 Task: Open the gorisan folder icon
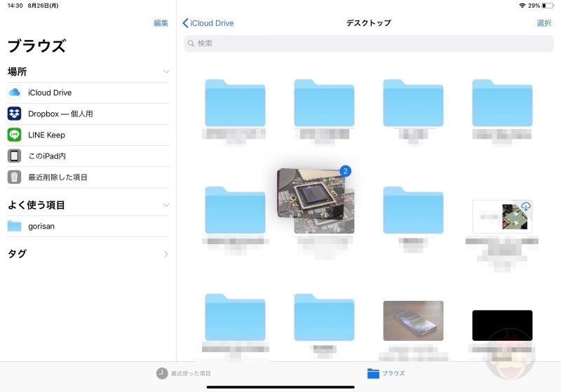tap(14, 226)
